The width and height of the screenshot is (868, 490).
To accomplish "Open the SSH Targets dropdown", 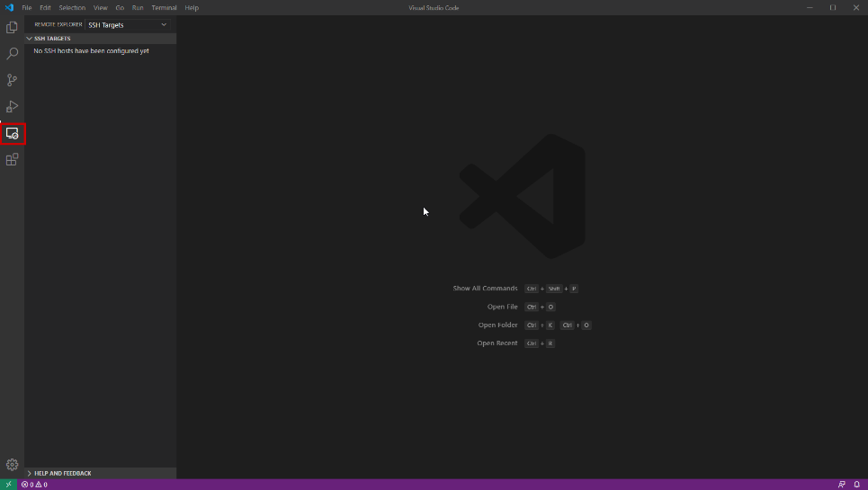I will 127,25.
